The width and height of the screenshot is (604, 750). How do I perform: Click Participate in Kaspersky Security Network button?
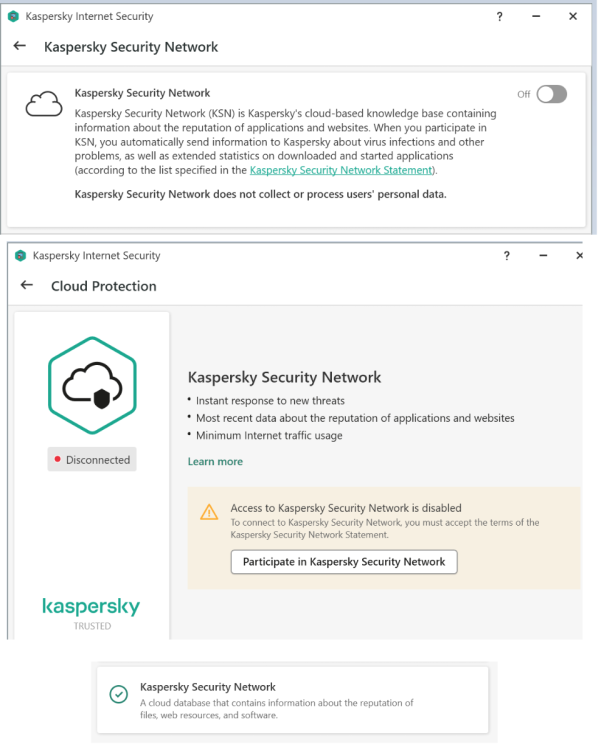click(x=344, y=562)
